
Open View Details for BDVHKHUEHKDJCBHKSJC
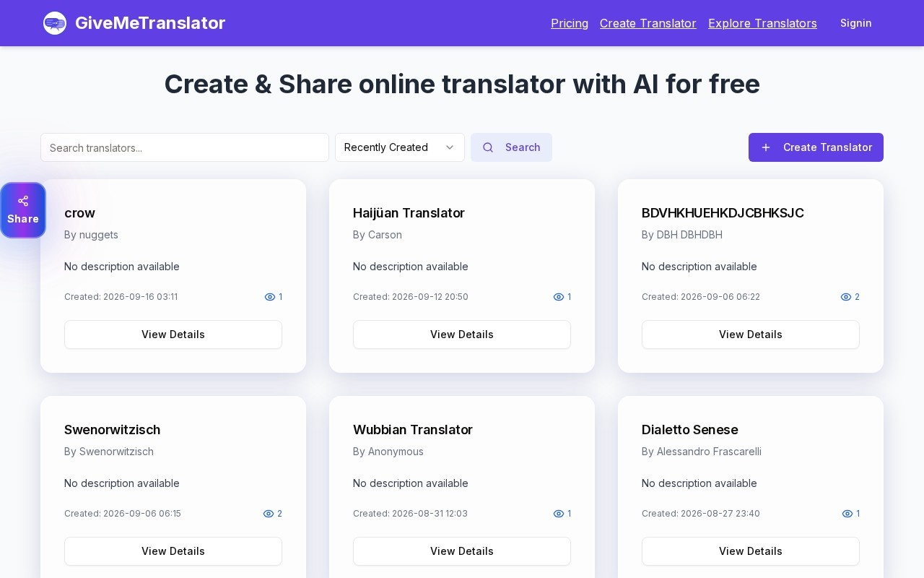pos(751,335)
